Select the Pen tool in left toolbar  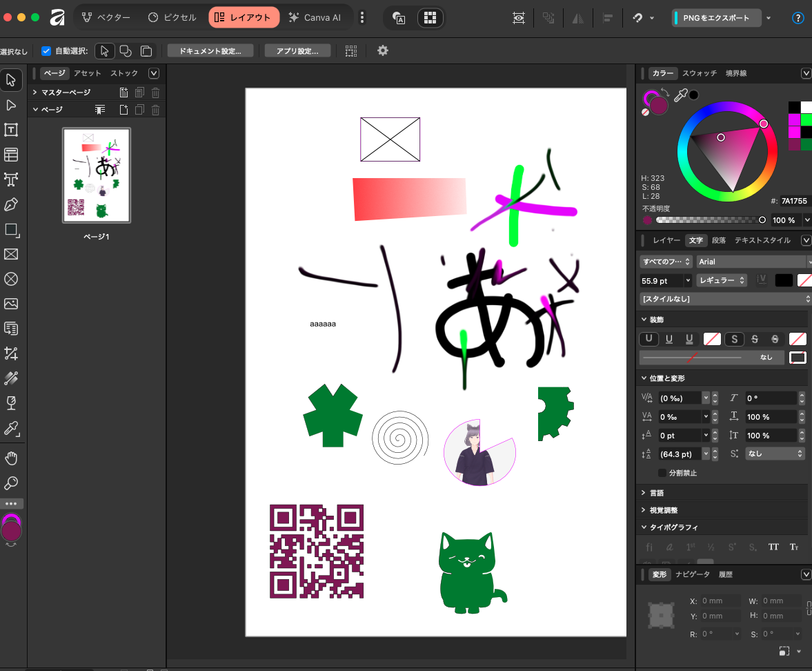11,204
